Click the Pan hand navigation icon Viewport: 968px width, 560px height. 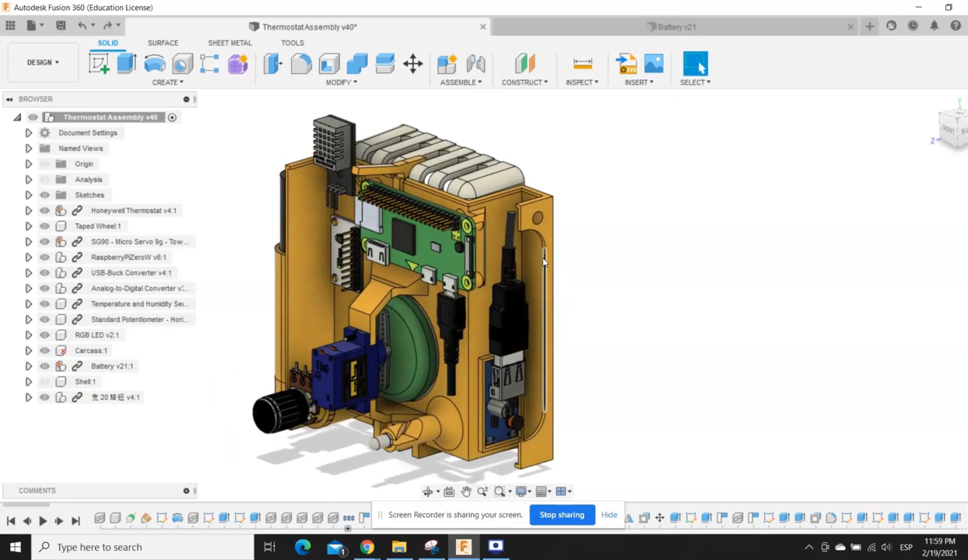coord(465,492)
